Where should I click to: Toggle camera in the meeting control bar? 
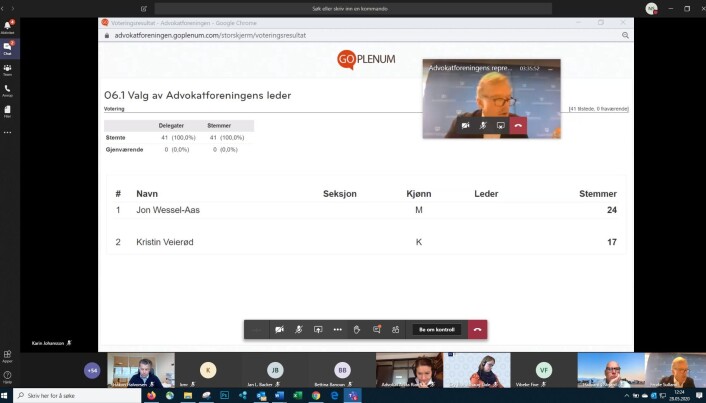point(279,330)
